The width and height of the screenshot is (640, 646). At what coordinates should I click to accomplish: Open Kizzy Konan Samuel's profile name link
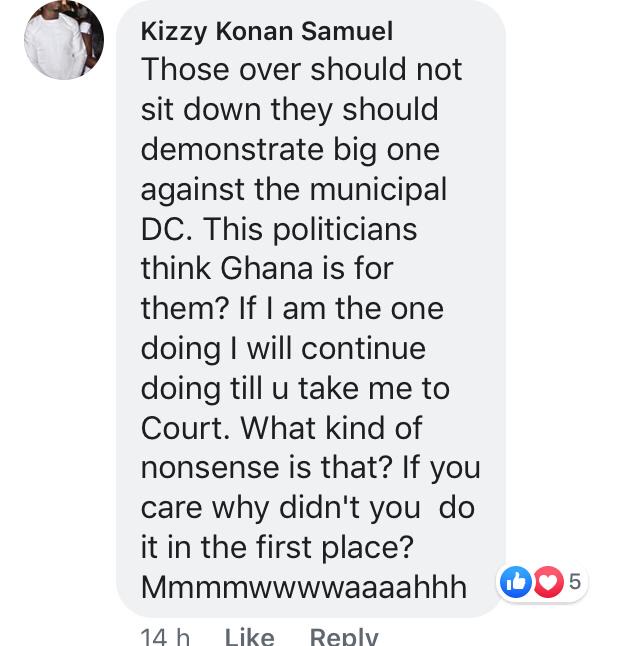coord(266,31)
